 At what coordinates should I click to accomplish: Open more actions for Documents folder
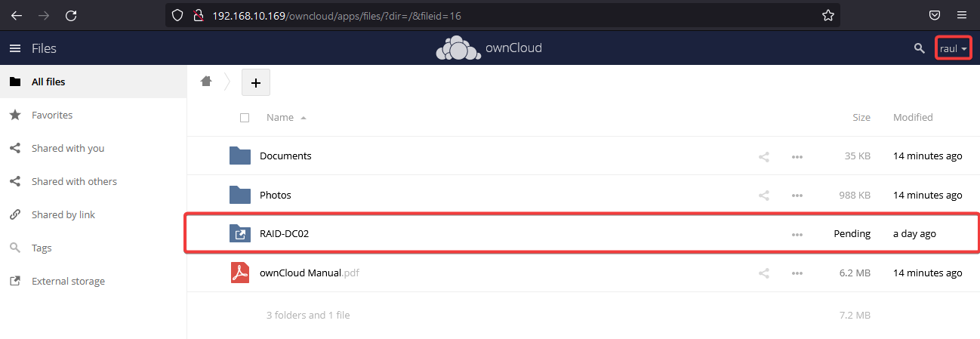tap(797, 156)
